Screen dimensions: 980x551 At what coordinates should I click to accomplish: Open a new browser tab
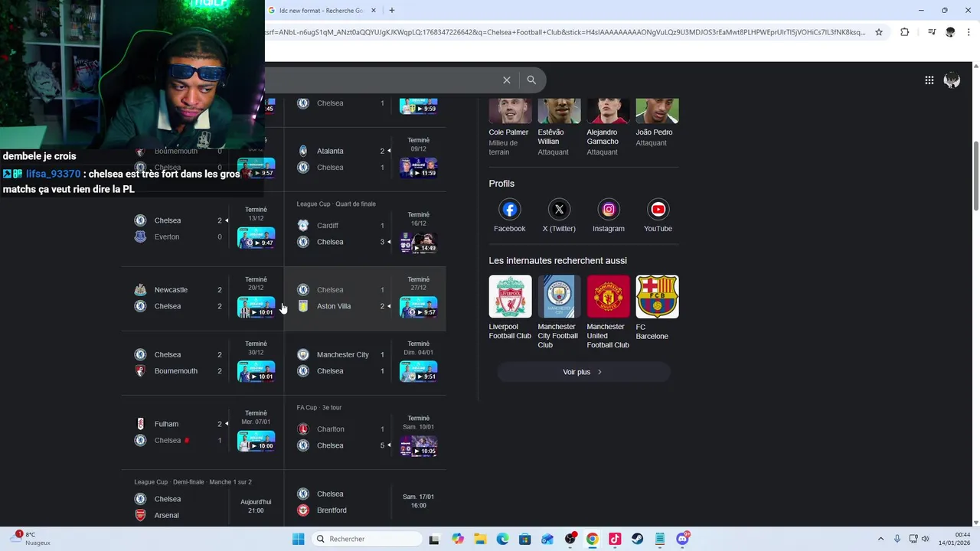coord(392,10)
